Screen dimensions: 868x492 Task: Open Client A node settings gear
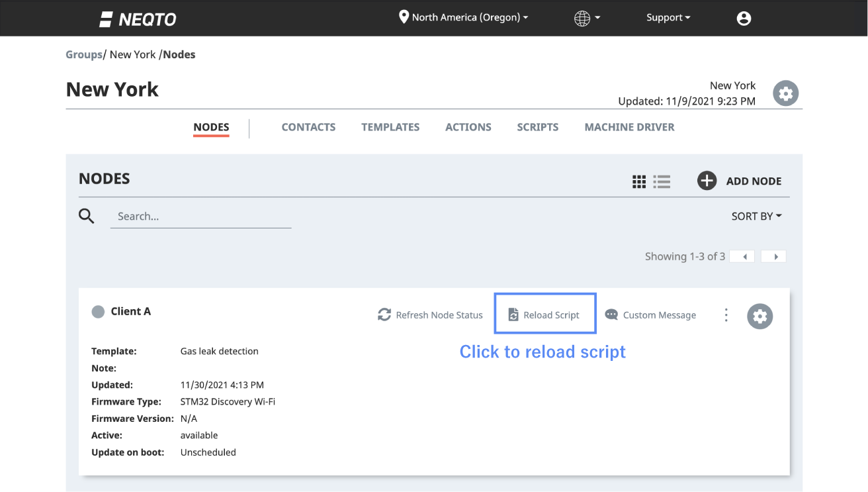pyautogui.click(x=759, y=316)
